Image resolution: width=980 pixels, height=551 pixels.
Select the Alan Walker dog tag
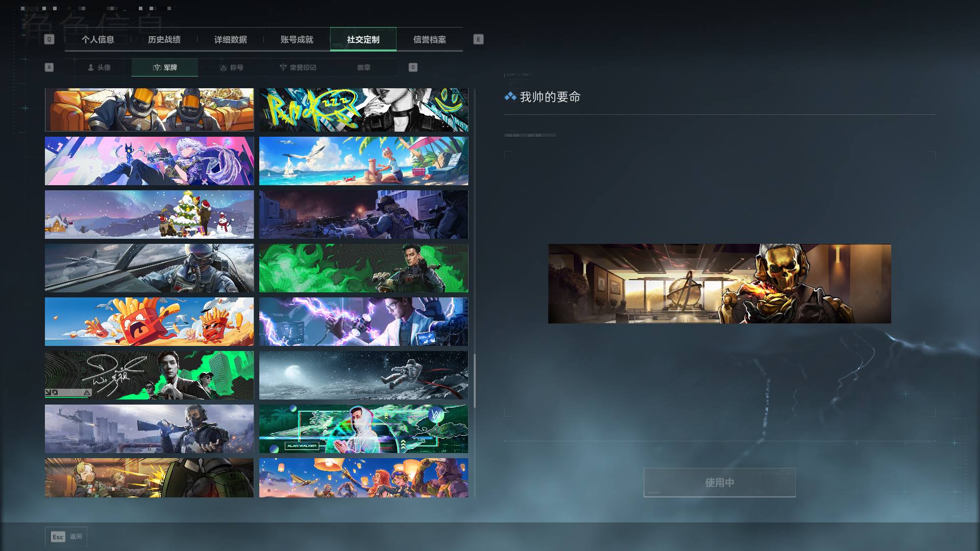pyautogui.click(x=363, y=429)
